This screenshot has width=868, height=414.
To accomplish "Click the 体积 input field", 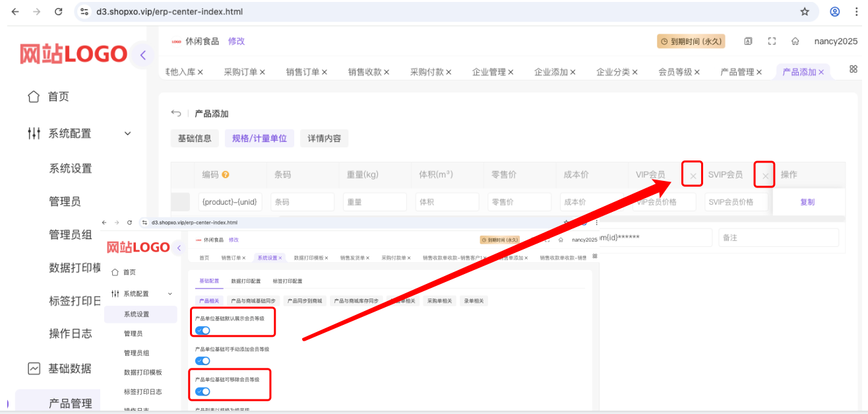I will [x=447, y=202].
